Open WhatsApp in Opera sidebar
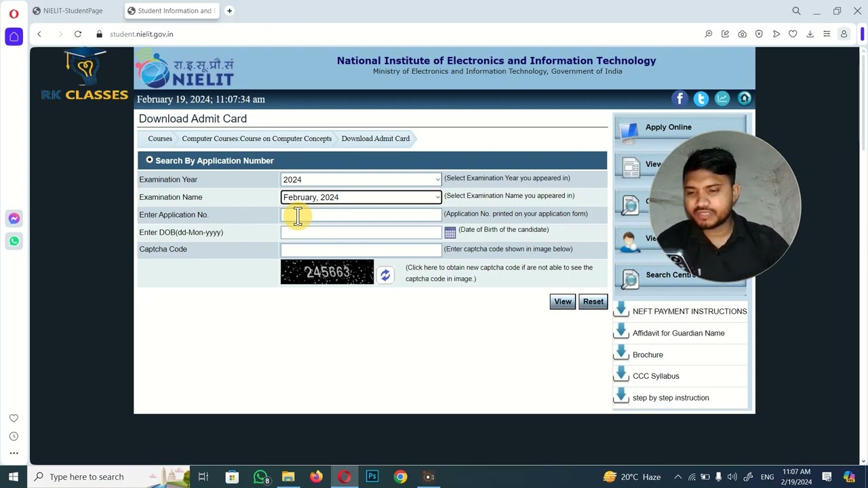868x488 pixels. 14,241
